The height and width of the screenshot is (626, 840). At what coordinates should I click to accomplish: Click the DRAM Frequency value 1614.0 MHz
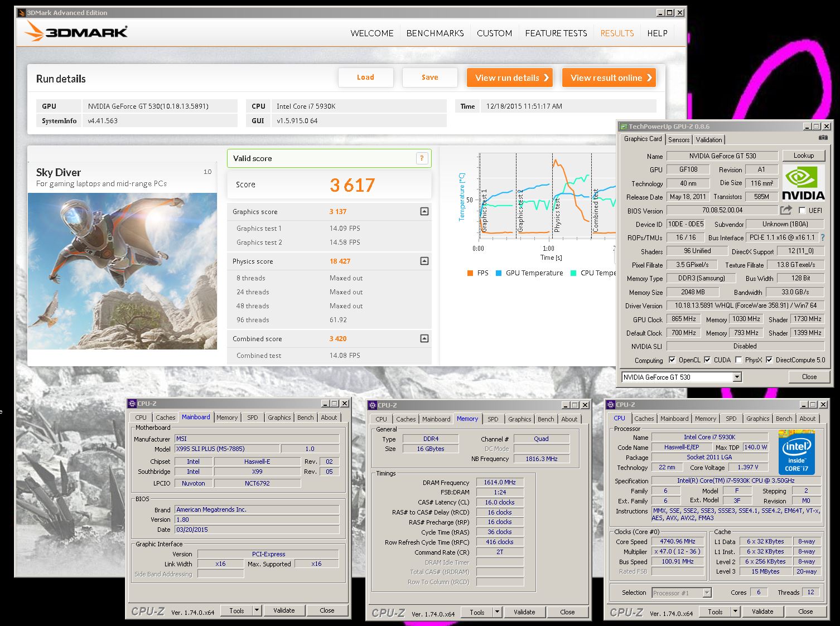500,482
